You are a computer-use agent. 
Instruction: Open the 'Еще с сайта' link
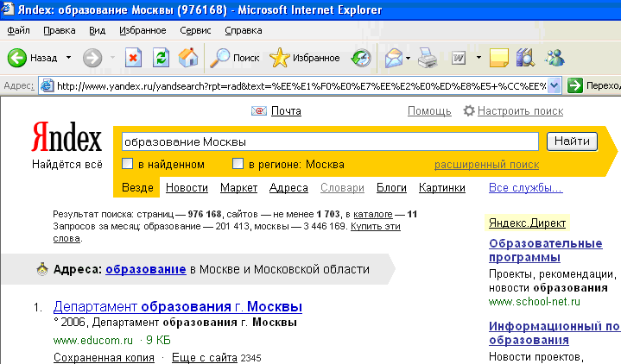click(x=205, y=358)
